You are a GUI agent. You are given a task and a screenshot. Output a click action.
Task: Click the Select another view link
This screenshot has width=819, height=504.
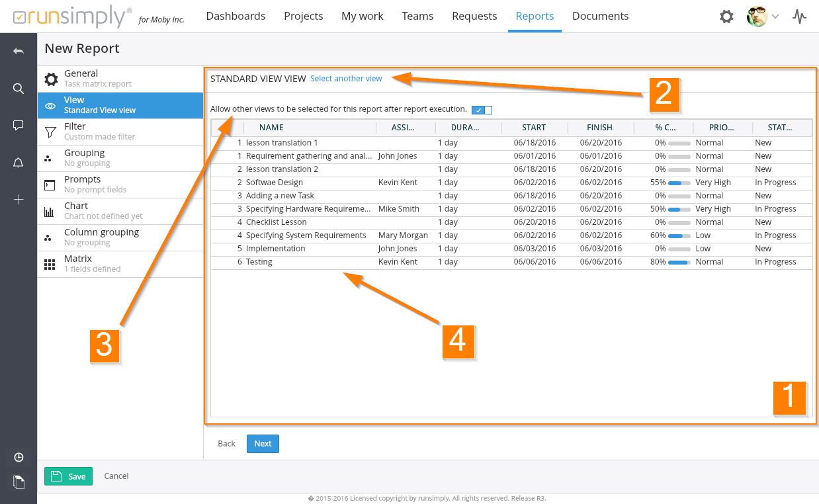pyautogui.click(x=346, y=79)
